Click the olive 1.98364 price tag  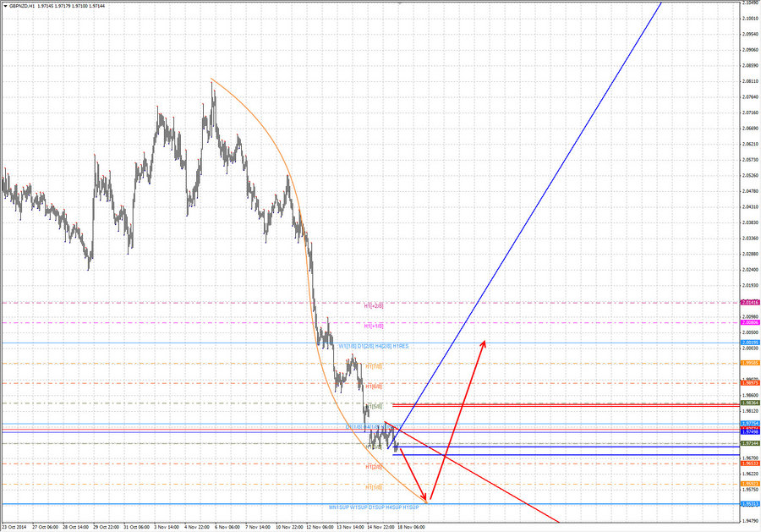750,403
